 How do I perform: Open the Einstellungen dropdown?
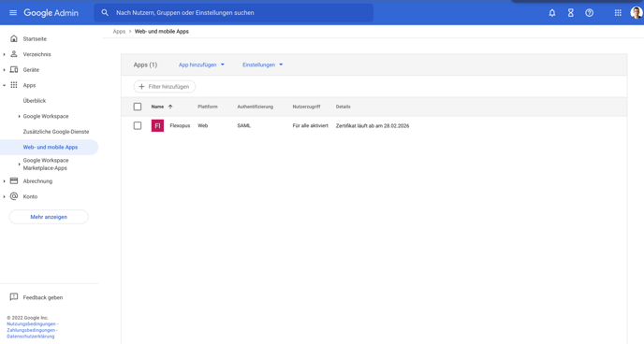coord(262,64)
